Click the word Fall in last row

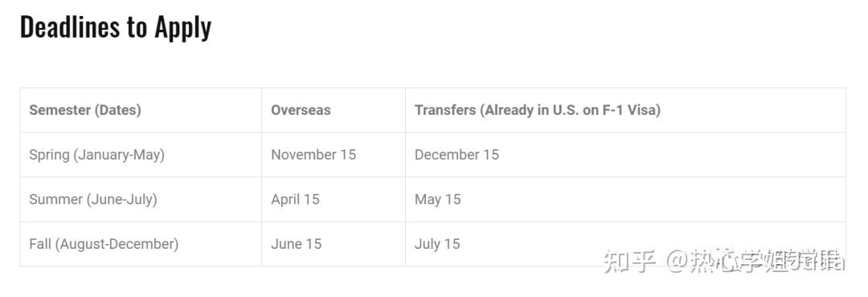pyautogui.click(x=40, y=244)
